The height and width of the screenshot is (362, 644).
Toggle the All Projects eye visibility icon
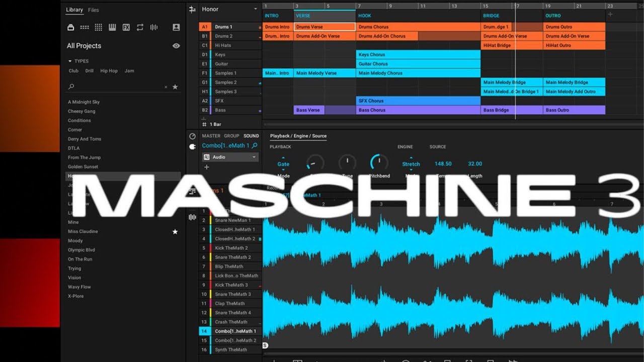pos(176,46)
